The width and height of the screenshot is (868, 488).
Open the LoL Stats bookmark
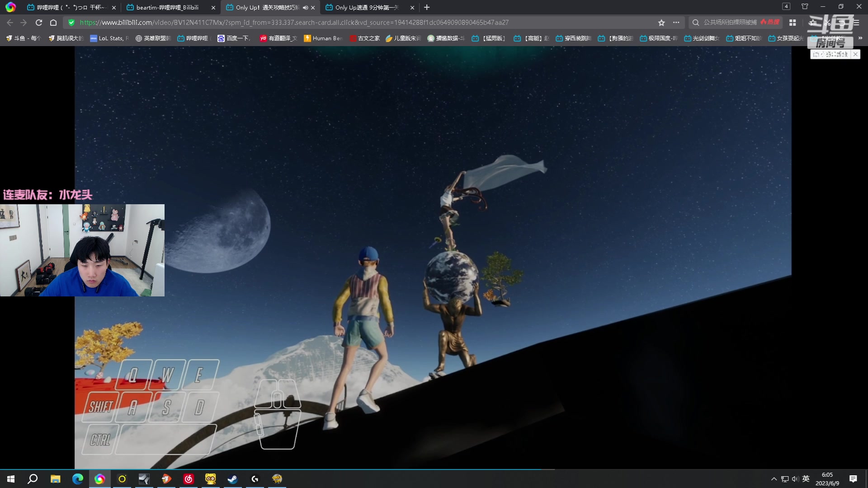pyautogui.click(x=109, y=38)
